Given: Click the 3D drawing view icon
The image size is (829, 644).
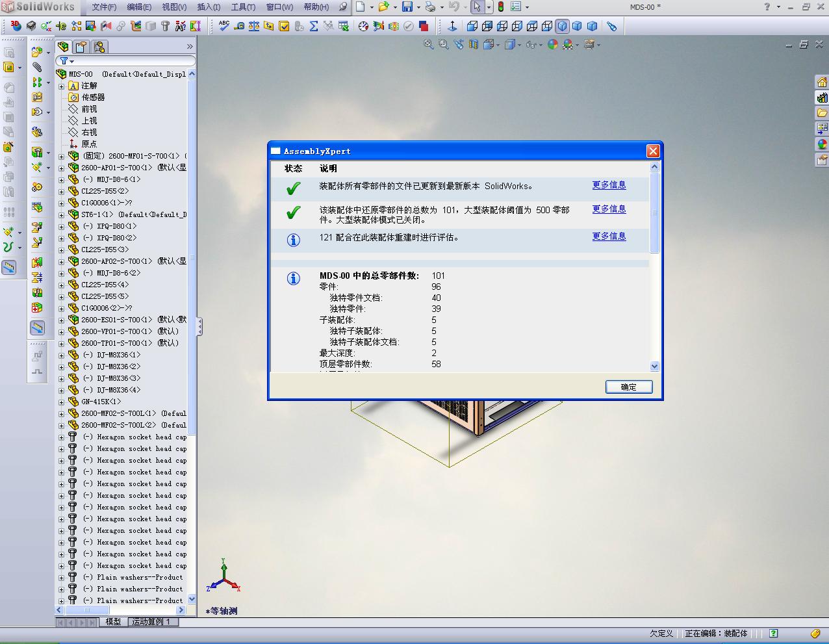Looking at the screenshot, I should tap(16, 26).
